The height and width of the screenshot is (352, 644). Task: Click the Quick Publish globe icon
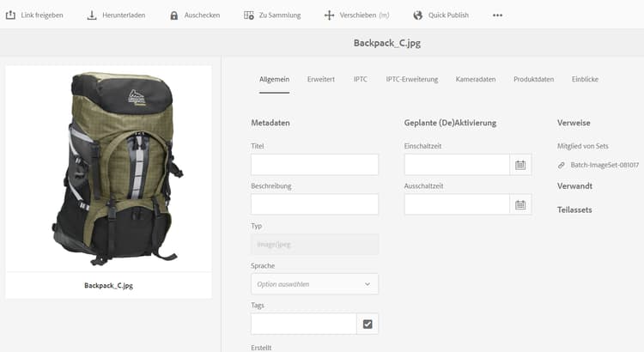[418, 15]
